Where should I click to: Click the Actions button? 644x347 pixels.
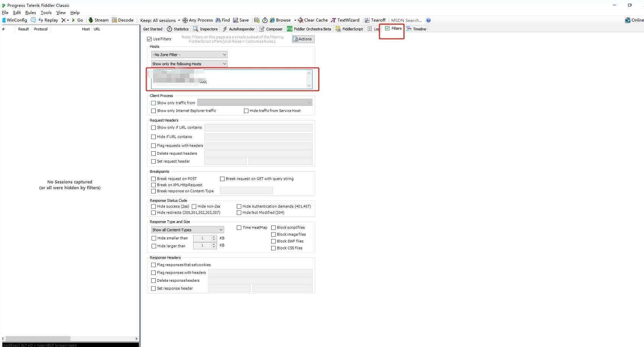pyautogui.click(x=303, y=39)
